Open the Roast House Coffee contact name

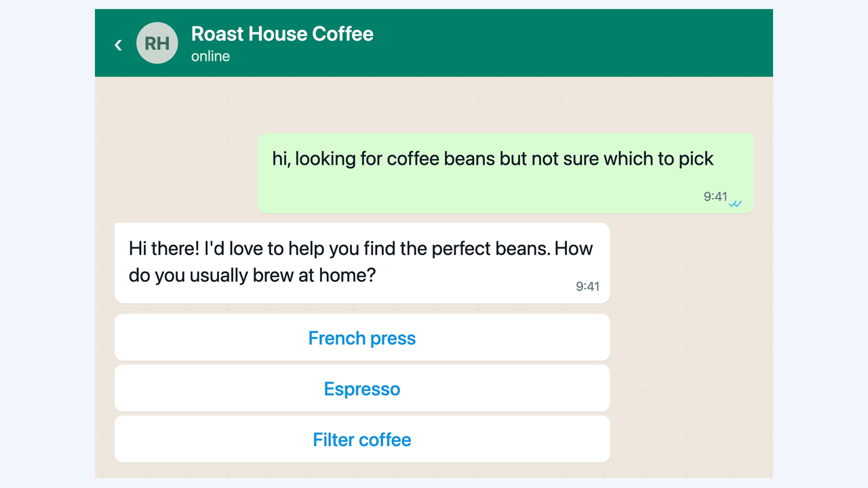pos(282,34)
